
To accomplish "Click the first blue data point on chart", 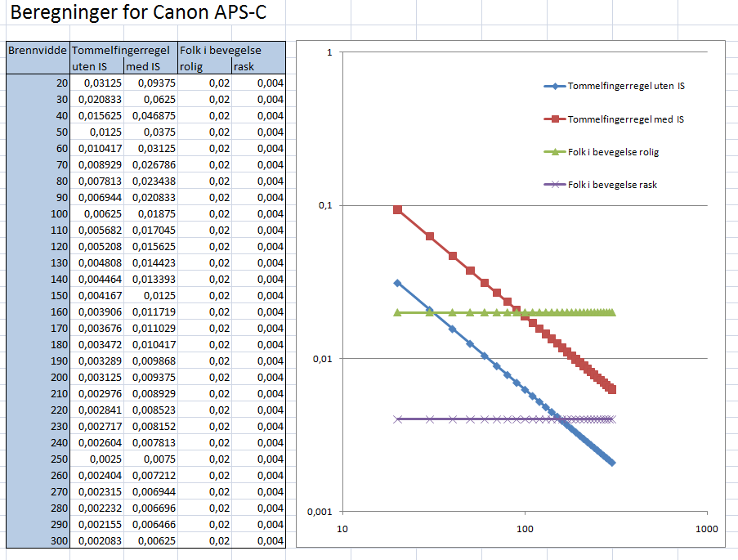I will pos(398,283).
